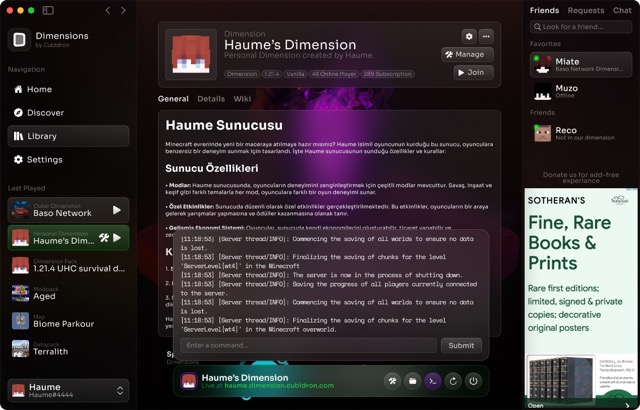Switch to the General tab
Screen dimensions: 640x410
tap(173, 99)
